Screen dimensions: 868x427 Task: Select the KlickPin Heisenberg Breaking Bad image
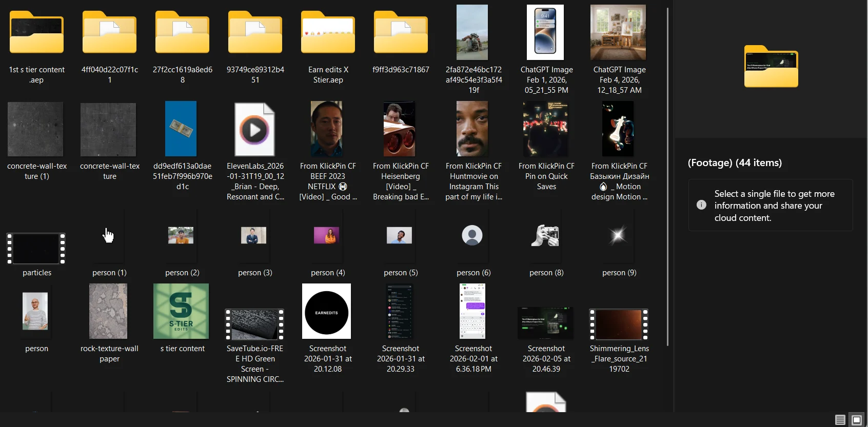400,129
